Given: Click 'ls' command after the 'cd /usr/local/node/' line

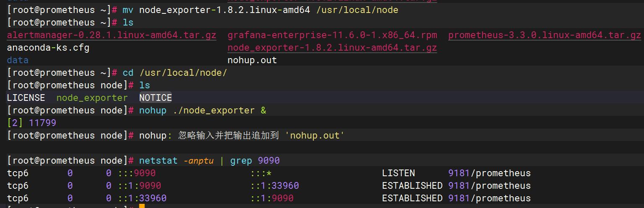Looking at the screenshot, I should 145,85.
